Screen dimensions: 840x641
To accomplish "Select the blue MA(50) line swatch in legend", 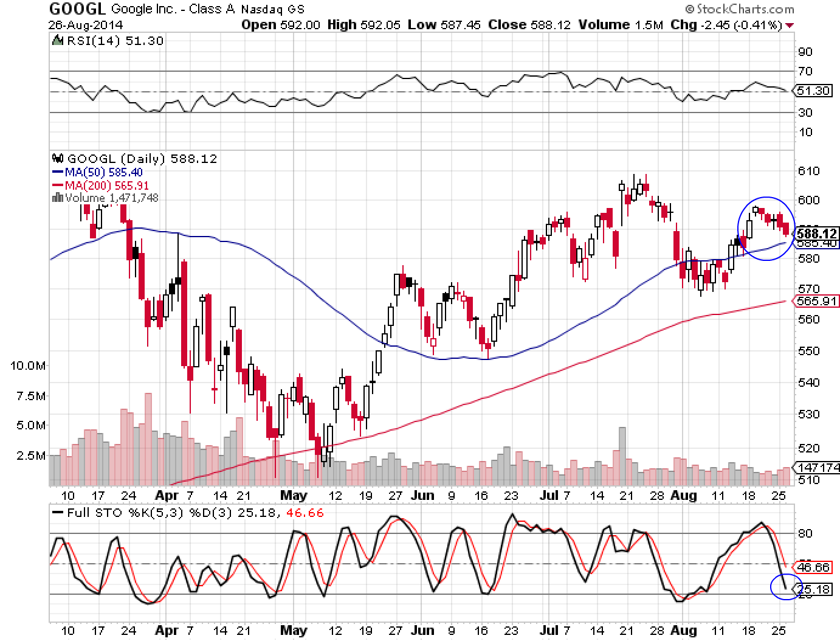I will (x=58, y=173).
